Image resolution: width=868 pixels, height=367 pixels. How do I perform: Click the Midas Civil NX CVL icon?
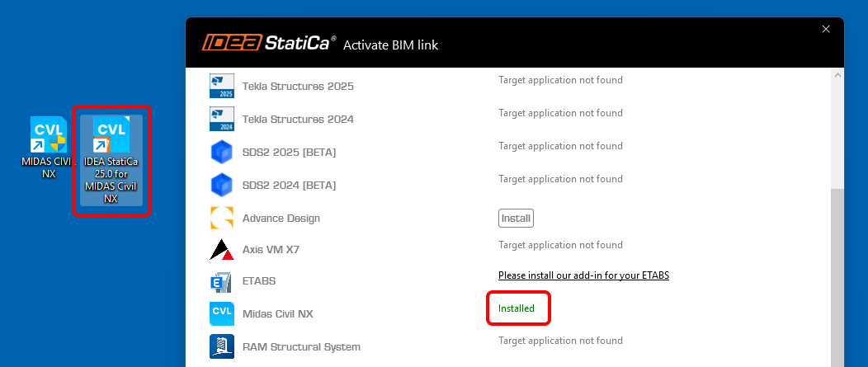pos(222,313)
